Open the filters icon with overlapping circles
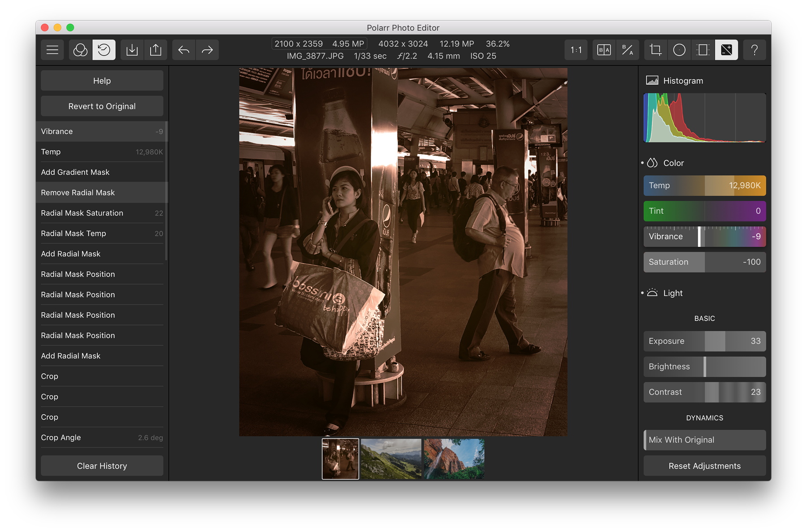807x532 pixels. [x=80, y=50]
